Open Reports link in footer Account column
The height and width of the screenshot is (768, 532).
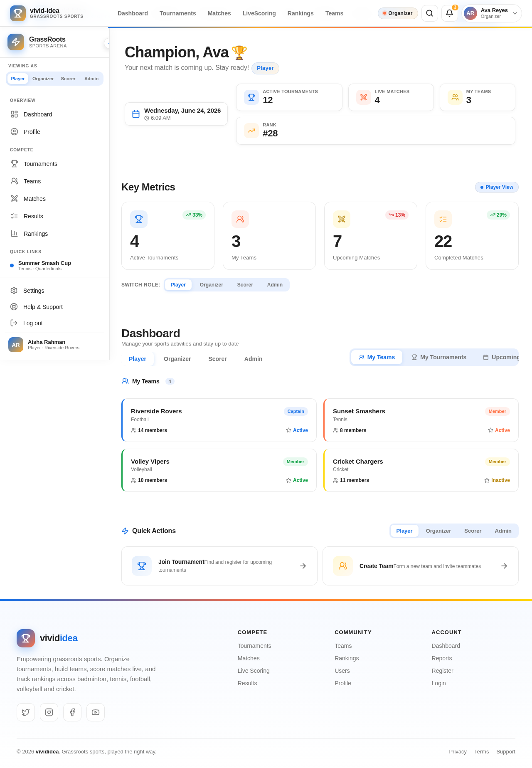click(x=442, y=658)
